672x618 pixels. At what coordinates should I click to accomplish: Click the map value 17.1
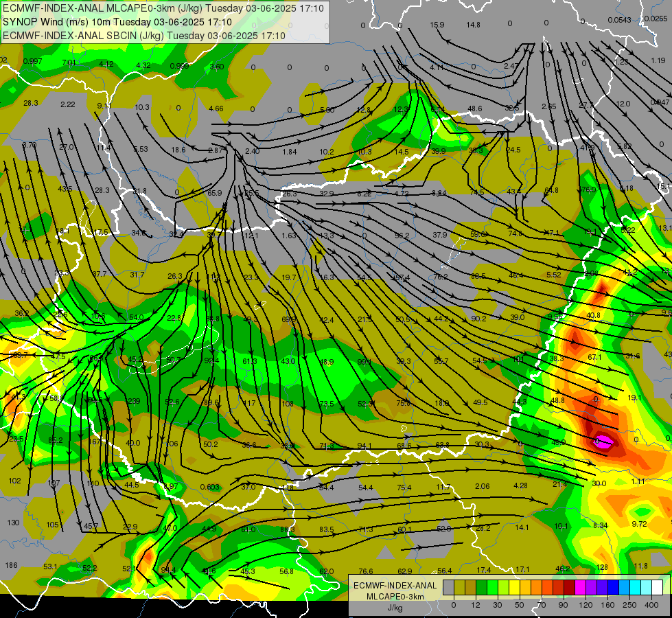coord(522,569)
